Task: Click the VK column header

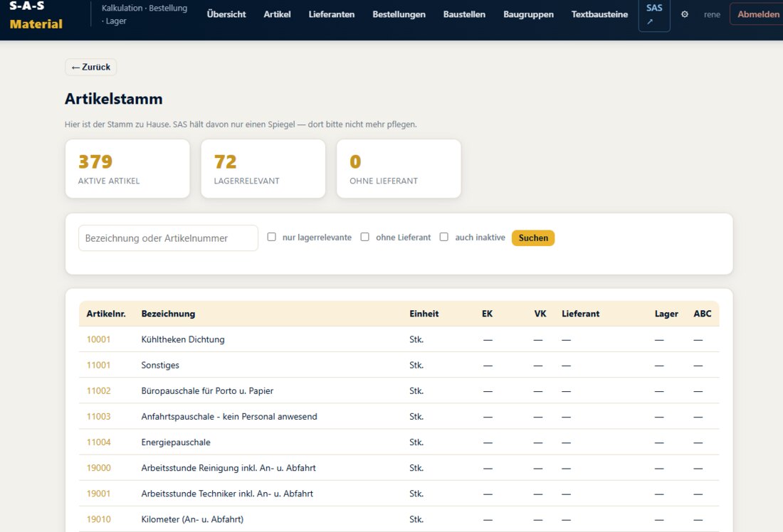Action: (x=540, y=314)
